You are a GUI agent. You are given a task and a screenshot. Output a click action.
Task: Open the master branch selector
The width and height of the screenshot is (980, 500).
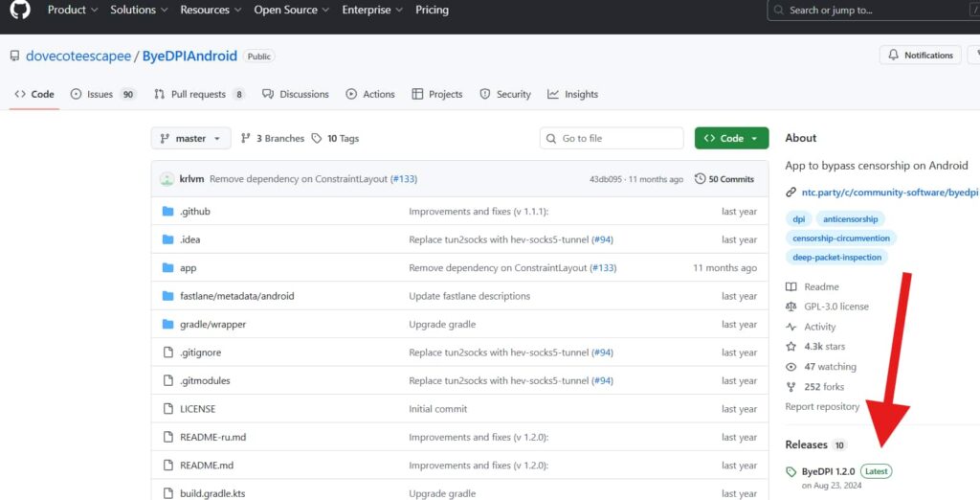click(190, 138)
